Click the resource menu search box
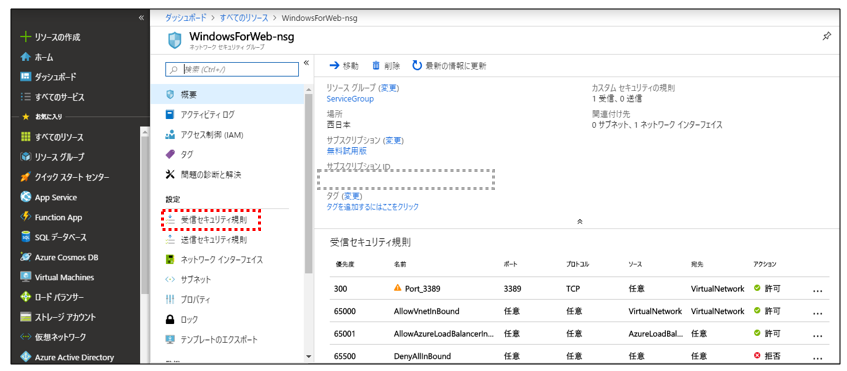 (232, 69)
